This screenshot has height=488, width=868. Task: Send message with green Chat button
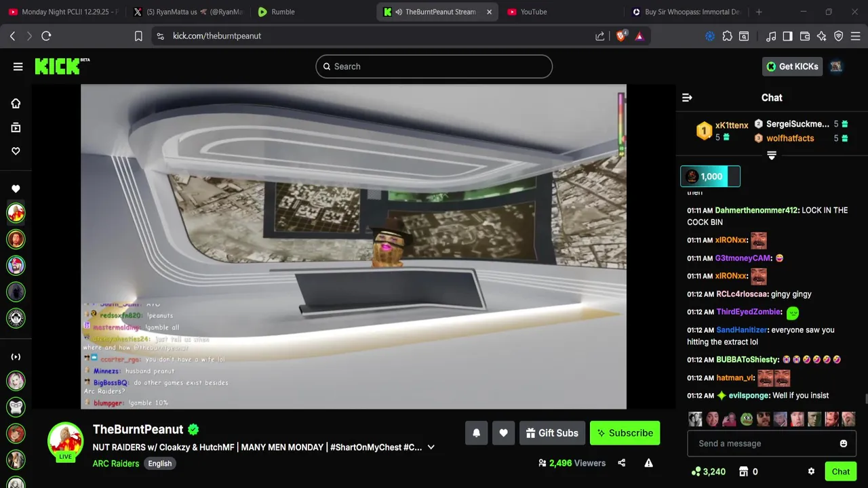pos(841,472)
